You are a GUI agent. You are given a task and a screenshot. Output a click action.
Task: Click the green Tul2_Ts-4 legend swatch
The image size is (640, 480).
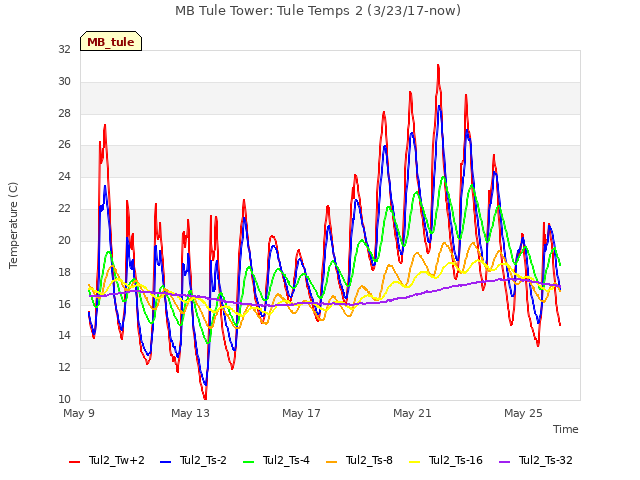pyautogui.click(x=249, y=462)
